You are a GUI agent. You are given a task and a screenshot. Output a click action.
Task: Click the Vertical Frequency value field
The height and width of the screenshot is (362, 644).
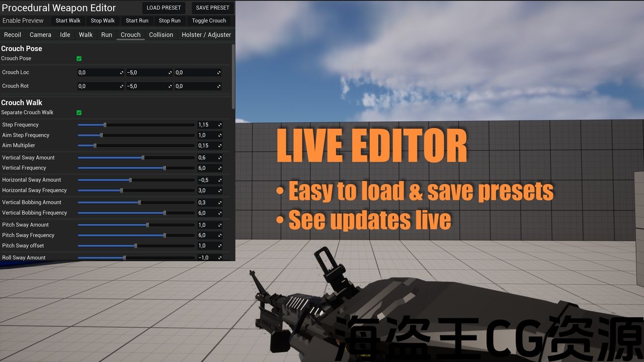pos(206,168)
